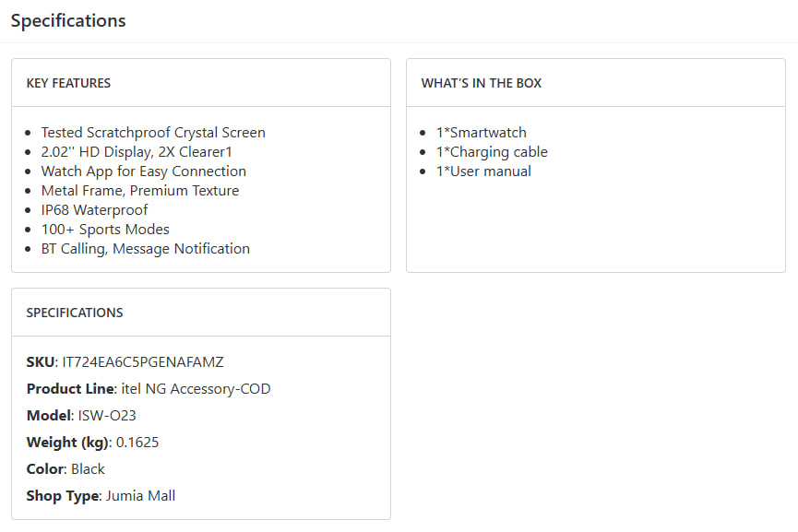798x532 pixels.
Task: Click the WHAT'S IN THE BOX header
Action: click(x=482, y=83)
